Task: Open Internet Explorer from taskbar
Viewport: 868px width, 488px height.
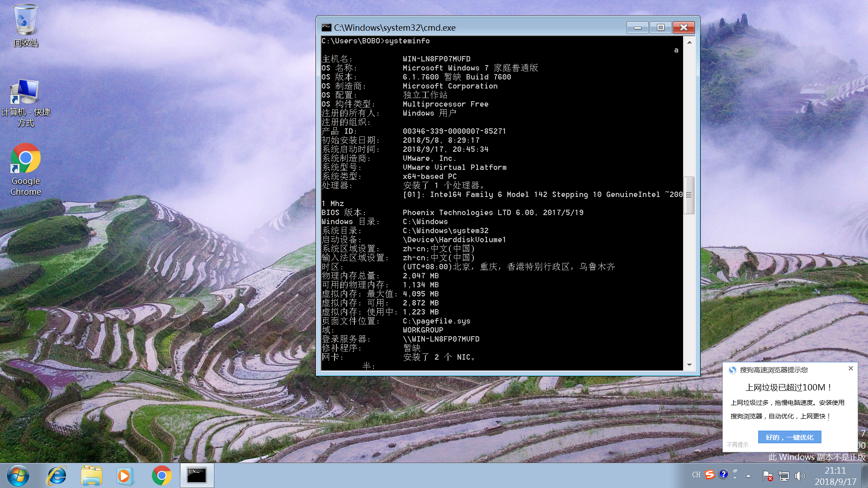Action: 57,476
